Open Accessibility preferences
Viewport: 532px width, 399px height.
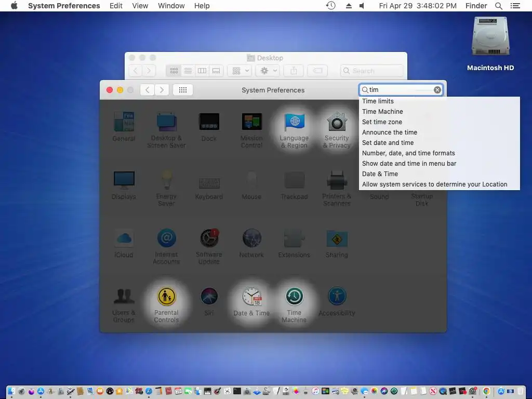337,302
